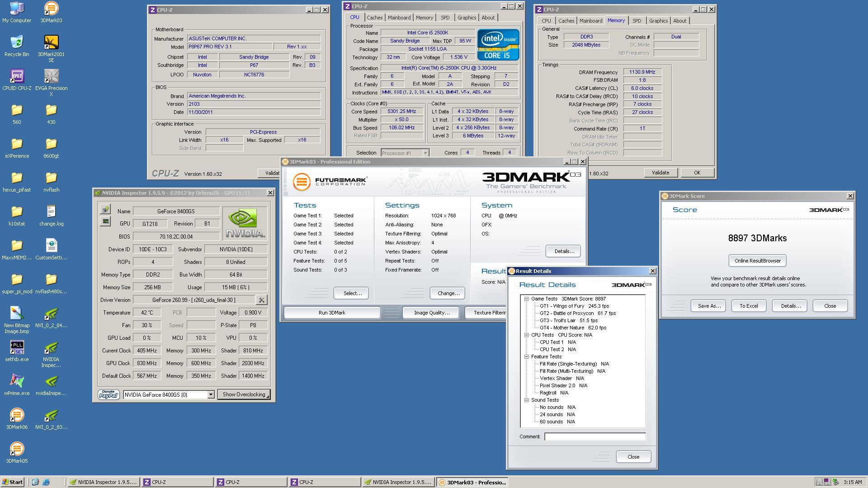Click OK in right CPU-Z window
The image size is (868, 488).
(x=697, y=173)
